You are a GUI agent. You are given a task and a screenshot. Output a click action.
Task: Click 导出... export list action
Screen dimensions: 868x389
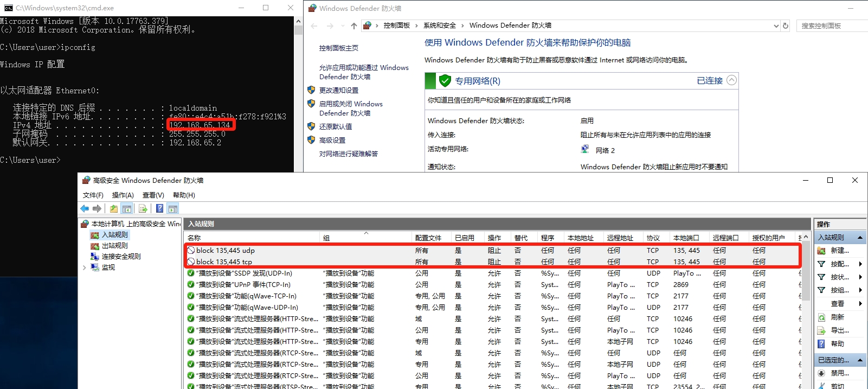pos(840,330)
